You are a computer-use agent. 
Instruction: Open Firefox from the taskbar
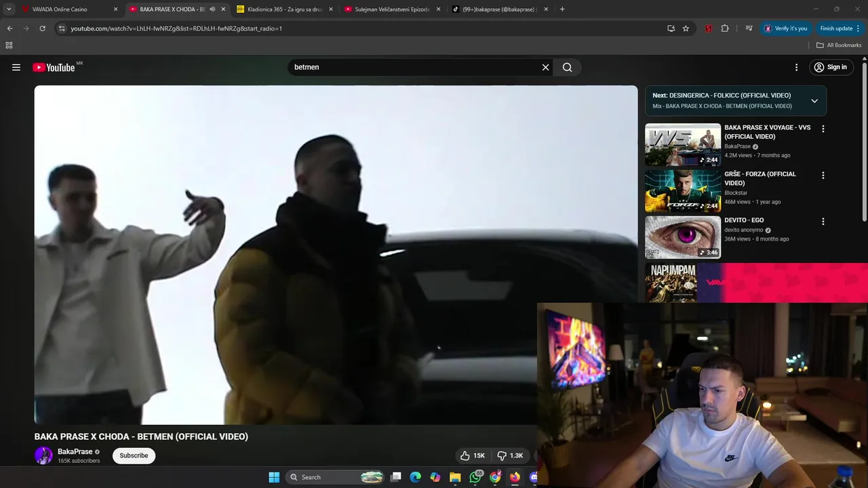coord(515,477)
